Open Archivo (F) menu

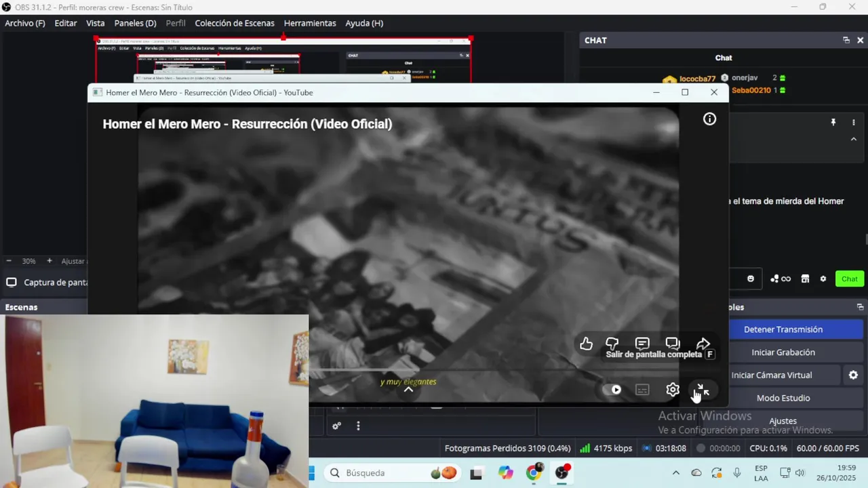25,23
